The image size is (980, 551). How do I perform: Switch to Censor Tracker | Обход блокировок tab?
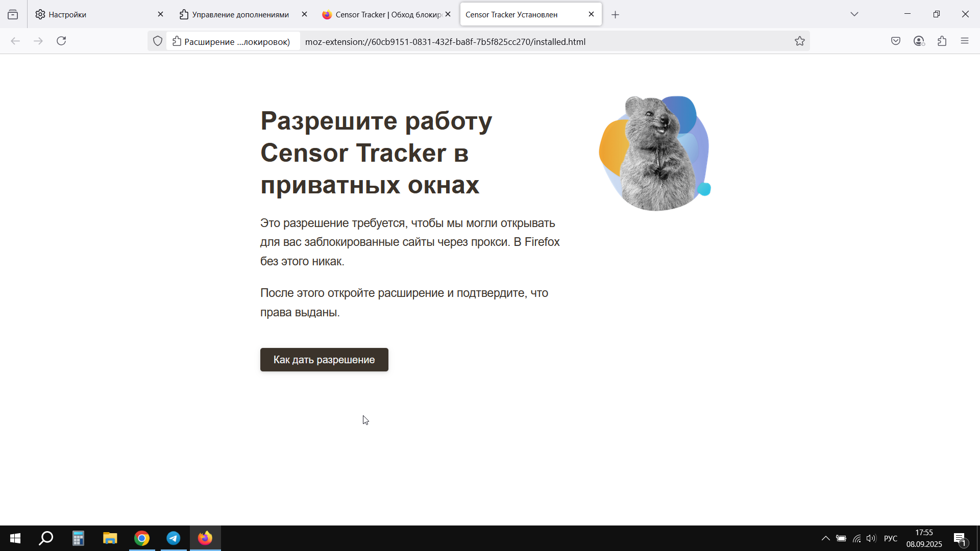pos(387,14)
